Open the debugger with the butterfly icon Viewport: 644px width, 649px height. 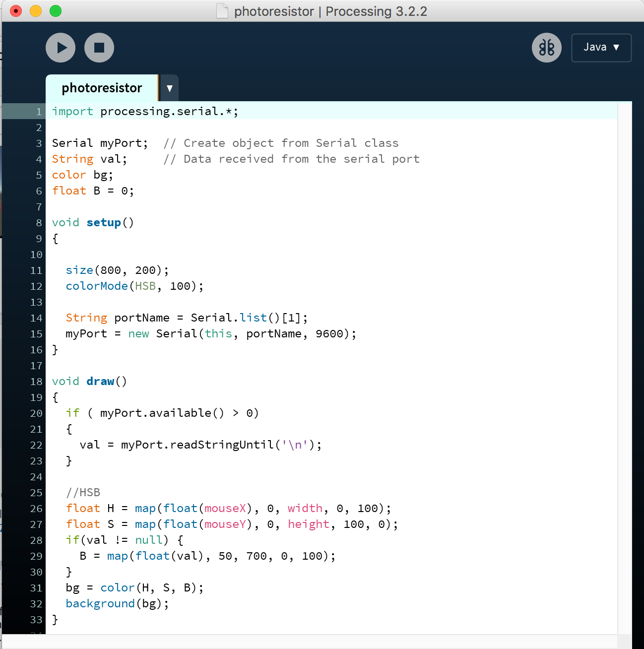click(546, 48)
